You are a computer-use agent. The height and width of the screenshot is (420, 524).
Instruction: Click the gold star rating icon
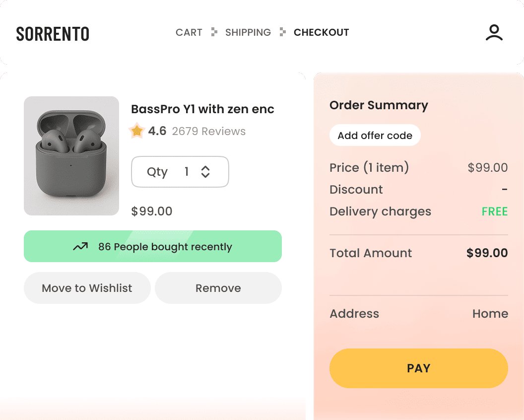(x=136, y=131)
